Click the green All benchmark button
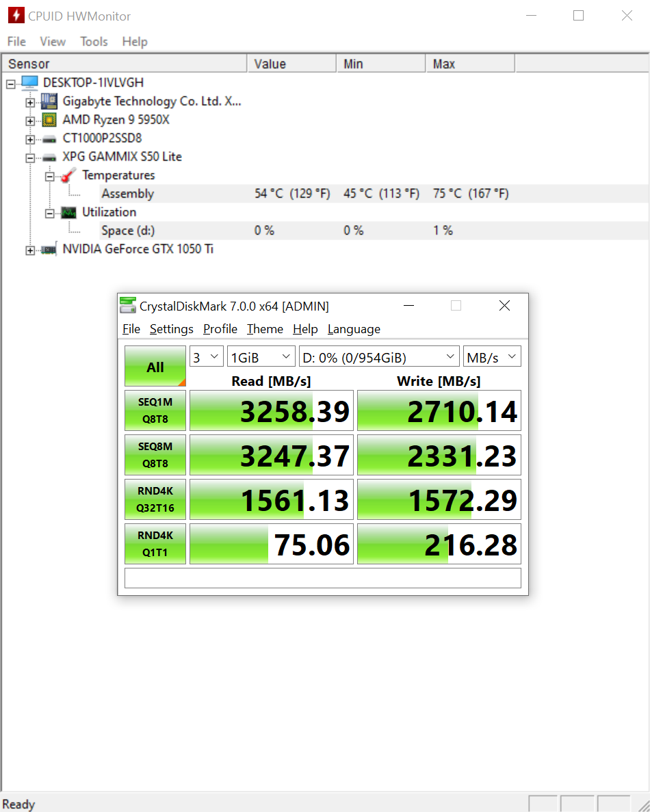Viewport: 650px width, 812px height. tap(155, 366)
